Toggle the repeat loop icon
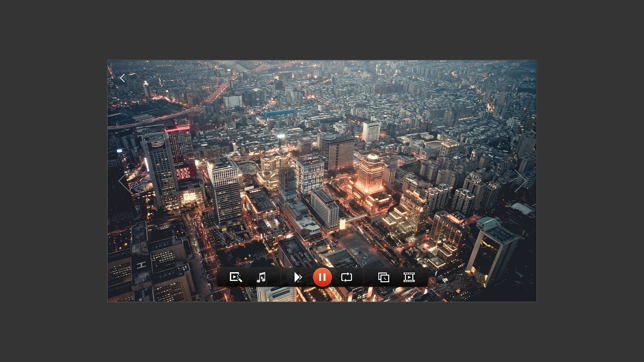The width and height of the screenshot is (644, 362). (346, 277)
